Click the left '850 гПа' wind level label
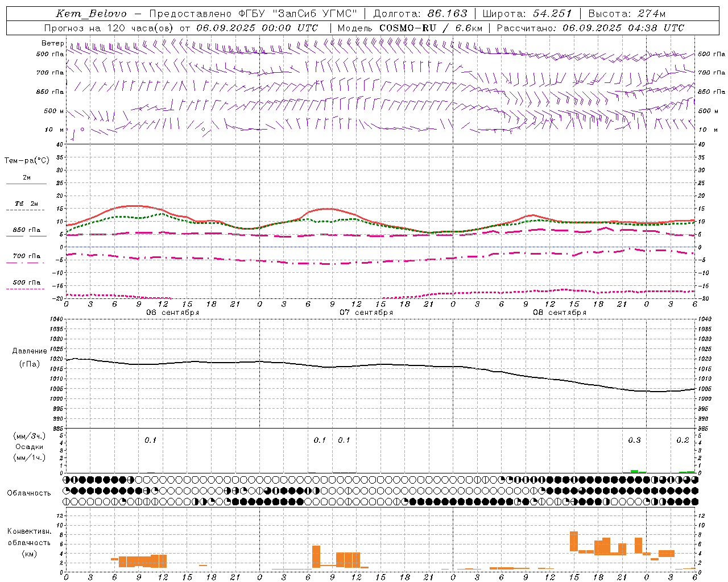The image size is (728, 582). (50, 92)
